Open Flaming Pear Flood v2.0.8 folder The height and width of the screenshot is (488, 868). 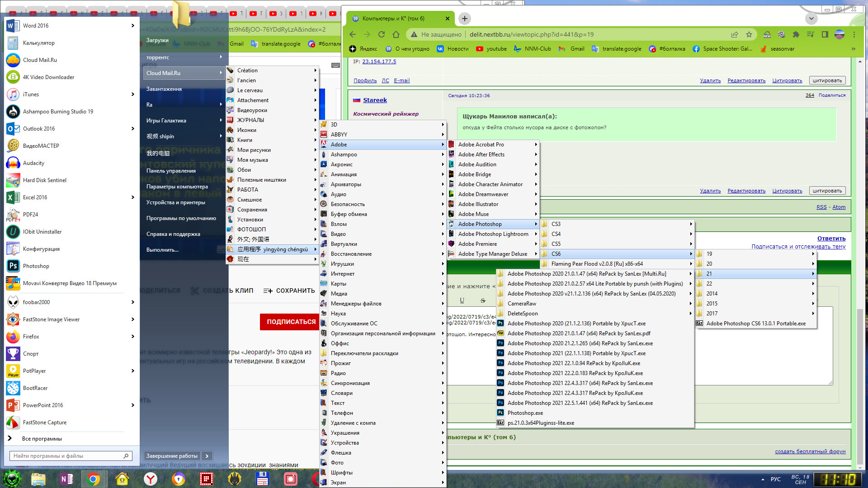[x=617, y=264]
